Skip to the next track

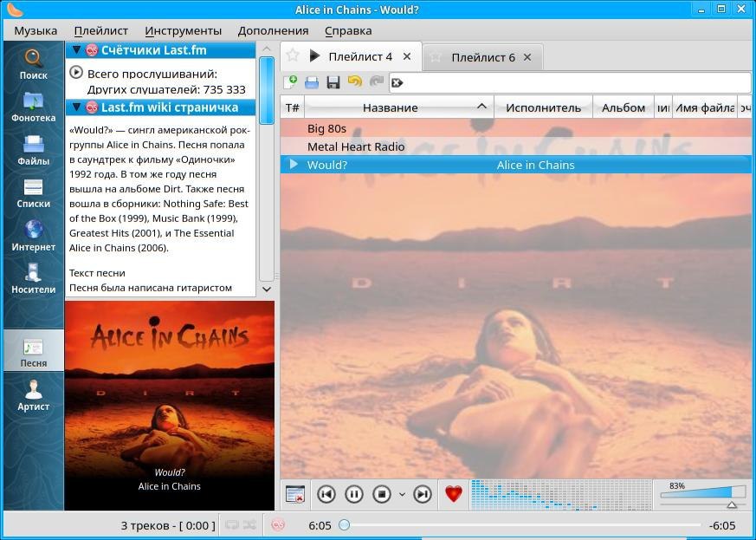click(x=423, y=494)
